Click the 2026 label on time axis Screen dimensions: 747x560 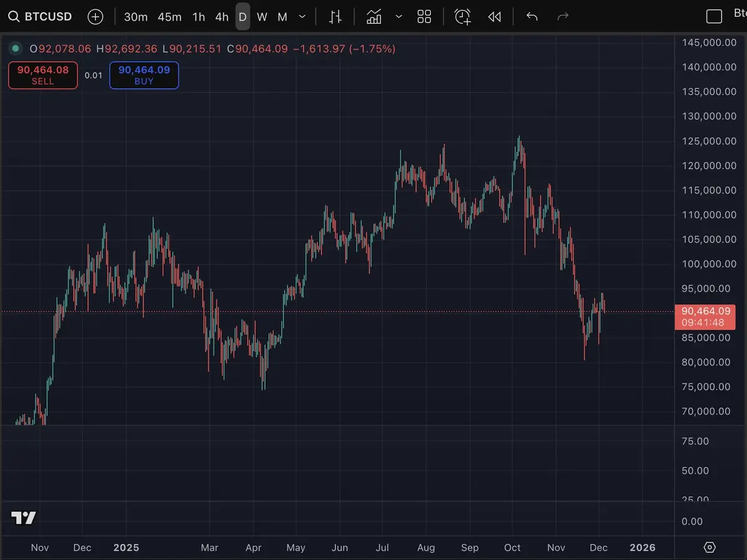642,548
